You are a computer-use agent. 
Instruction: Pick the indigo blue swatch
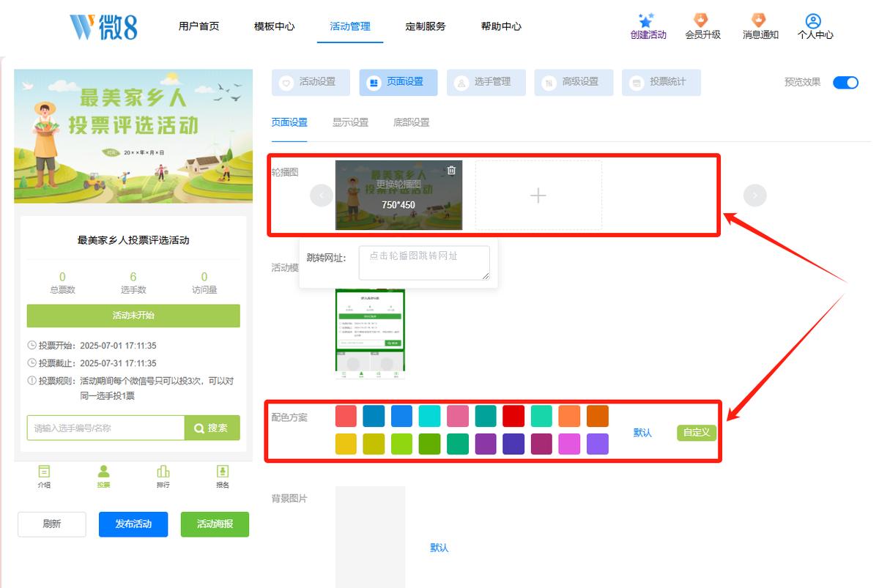[513, 444]
